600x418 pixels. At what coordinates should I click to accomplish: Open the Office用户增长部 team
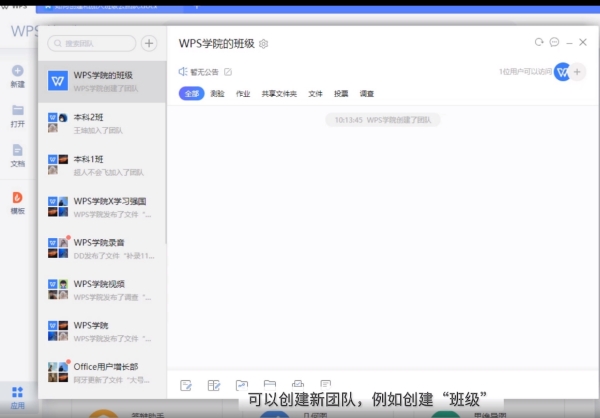[x=102, y=373]
